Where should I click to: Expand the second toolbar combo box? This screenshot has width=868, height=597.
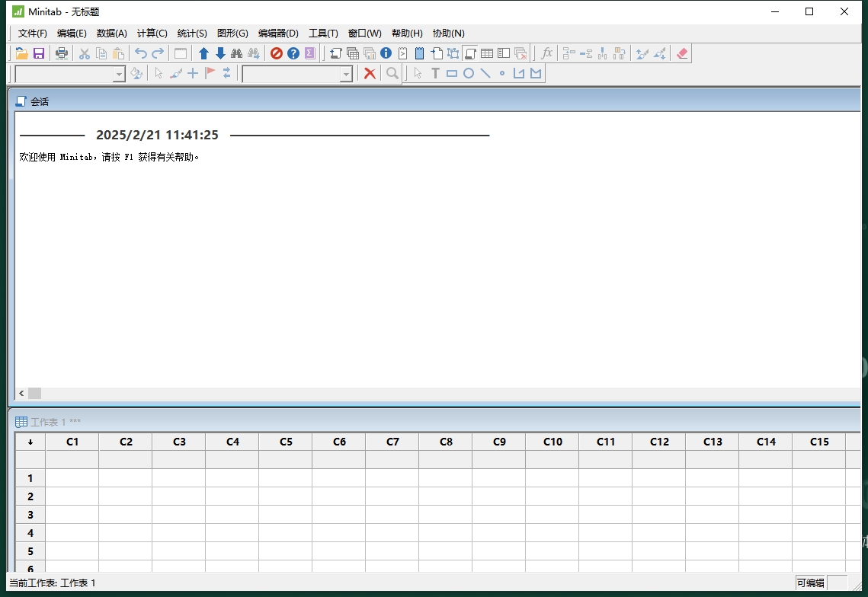click(346, 74)
